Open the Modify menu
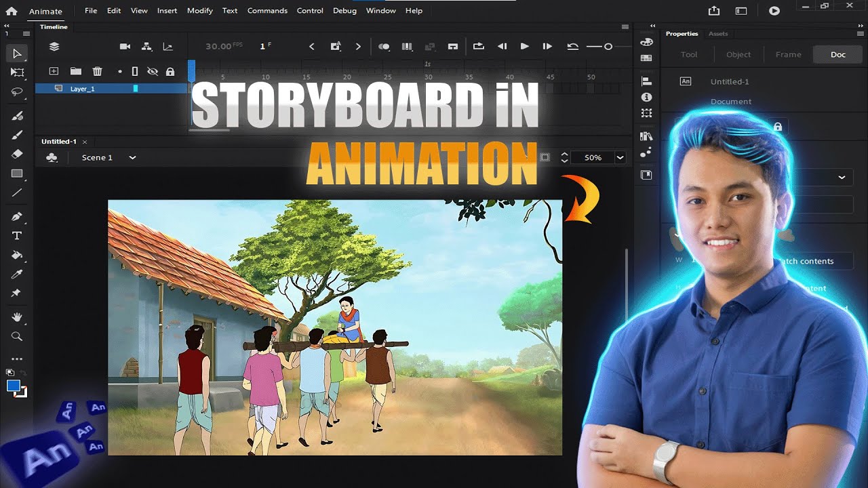This screenshot has width=868, height=488. [x=199, y=11]
